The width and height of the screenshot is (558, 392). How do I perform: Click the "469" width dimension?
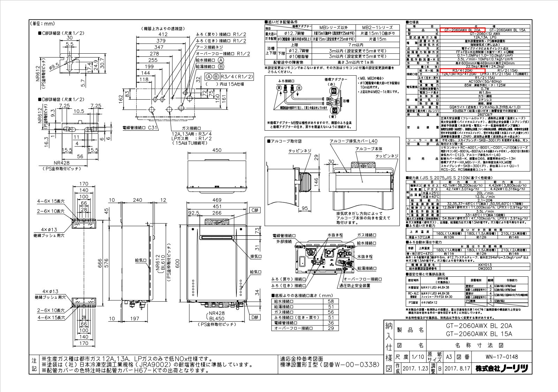tap(217, 200)
